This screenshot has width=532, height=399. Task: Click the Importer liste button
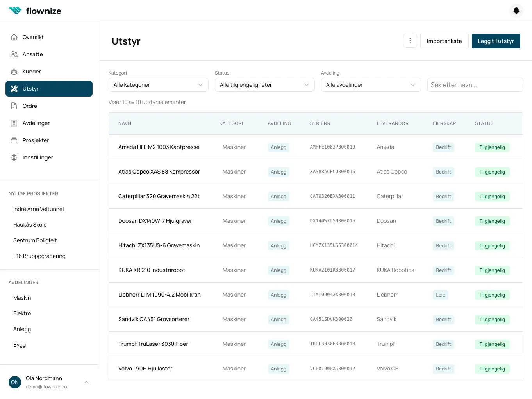(x=444, y=41)
